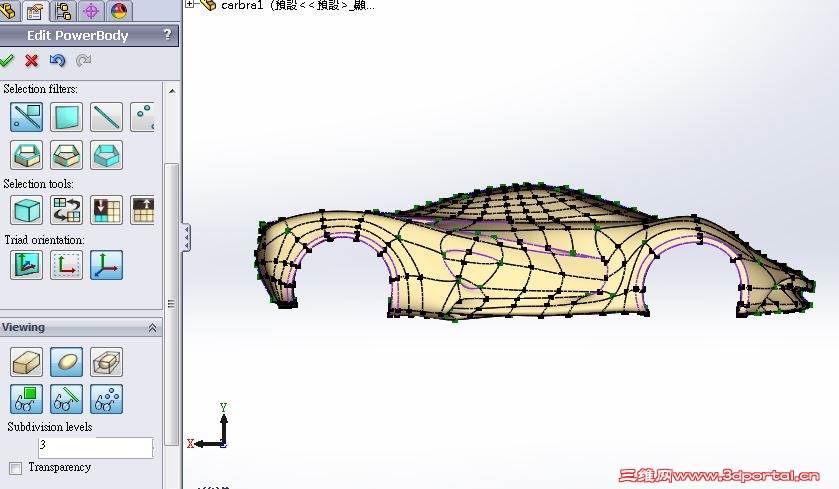Click the panel vertical scrollbar thumb

pos(172,304)
